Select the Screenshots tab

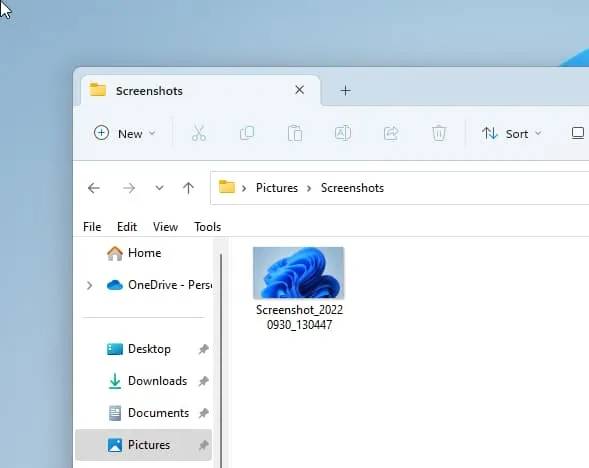click(x=201, y=91)
